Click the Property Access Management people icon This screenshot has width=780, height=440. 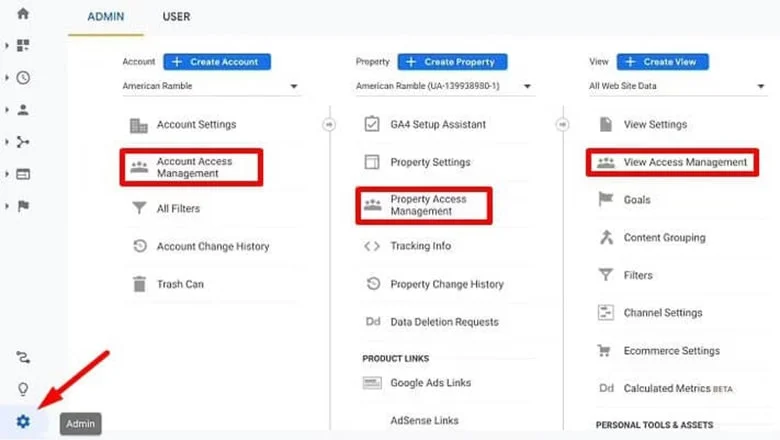point(373,205)
